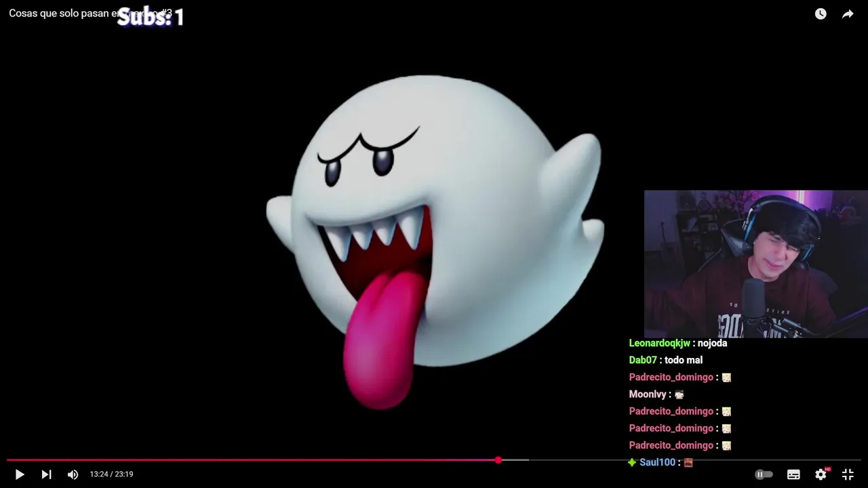Viewport: 868px width, 488px height.
Task: Click chat username MoonIvy
Action: (648, 394)
